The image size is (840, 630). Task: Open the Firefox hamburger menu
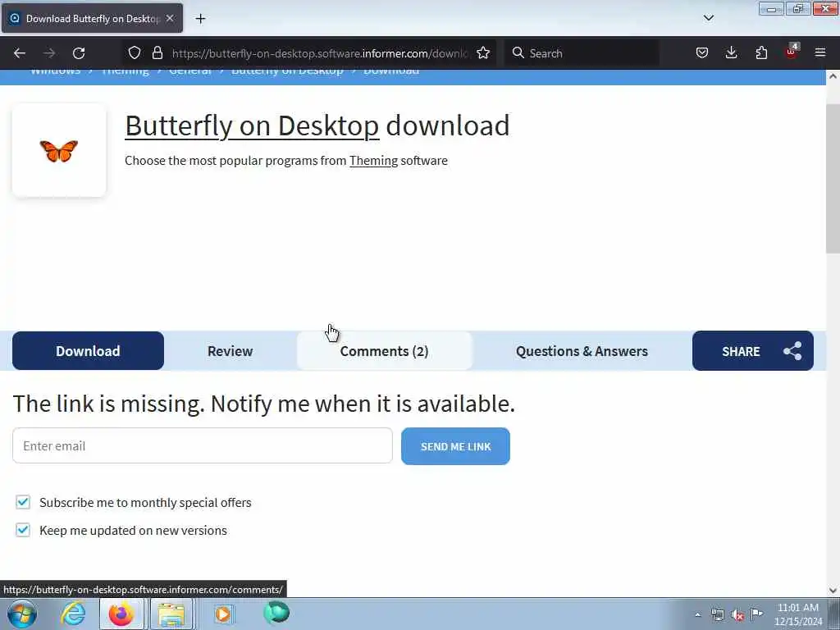pyautogui.click(x=820, y=53)
